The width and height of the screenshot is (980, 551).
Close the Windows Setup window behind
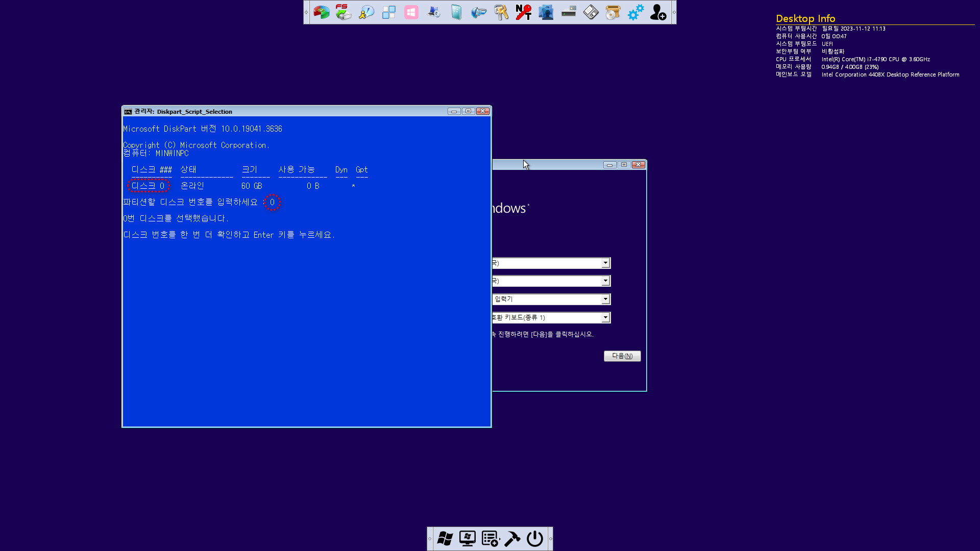pyautogui.click(x=639, y=165)
